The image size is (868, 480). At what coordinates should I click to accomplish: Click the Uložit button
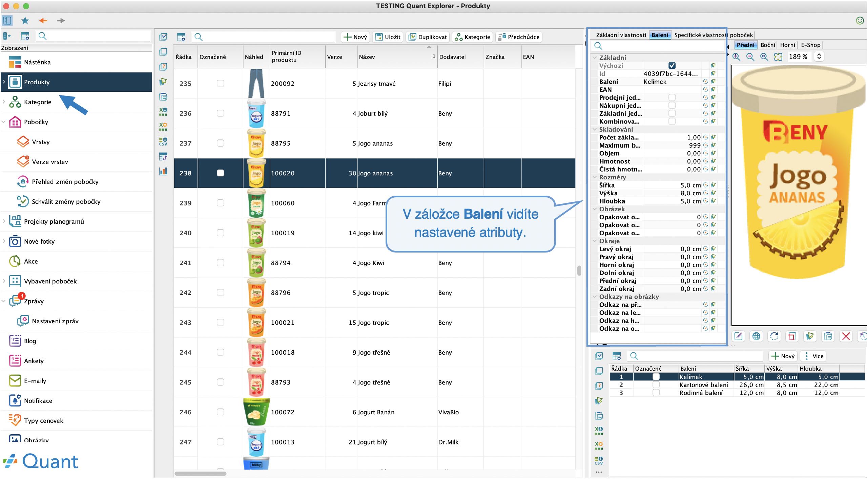388,37
